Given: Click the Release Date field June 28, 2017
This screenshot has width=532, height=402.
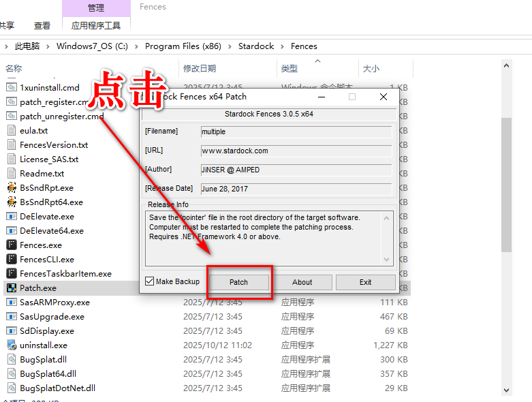Looking at the screenshot, I should [296, 189].
